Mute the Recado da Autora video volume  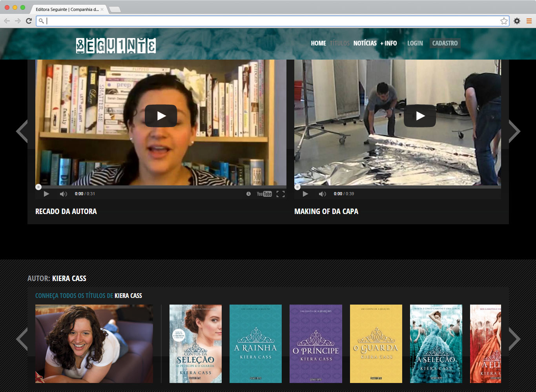click(x=63, y=194)
